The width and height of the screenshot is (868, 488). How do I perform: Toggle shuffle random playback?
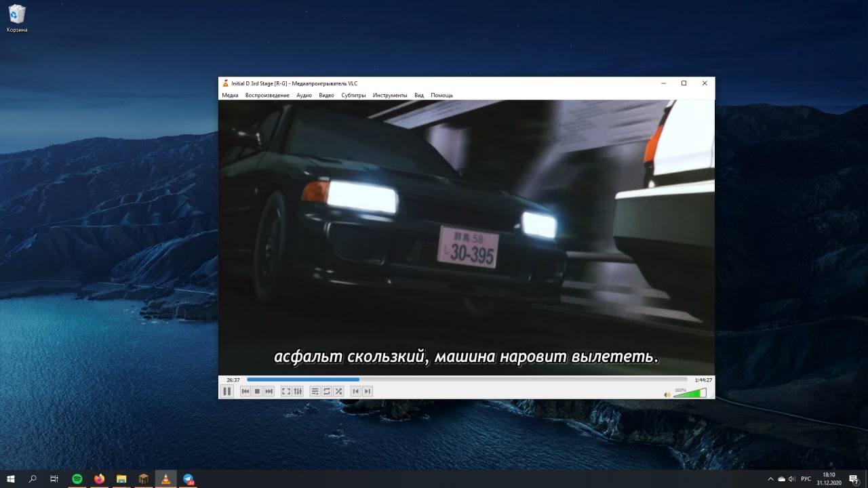point(338,391)
